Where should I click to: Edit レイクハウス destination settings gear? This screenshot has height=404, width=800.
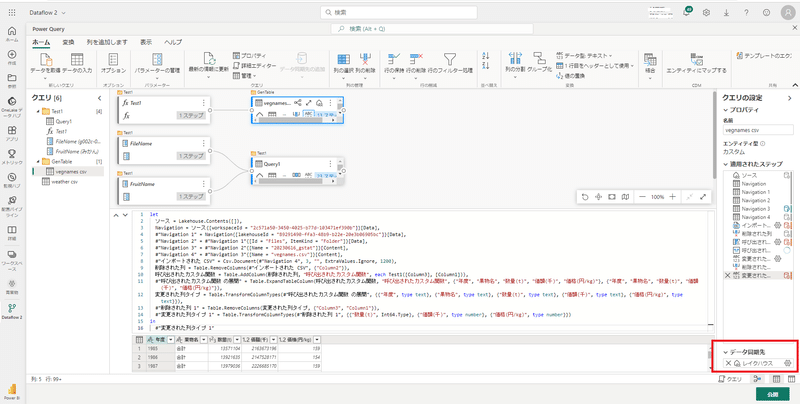[787, 363]
